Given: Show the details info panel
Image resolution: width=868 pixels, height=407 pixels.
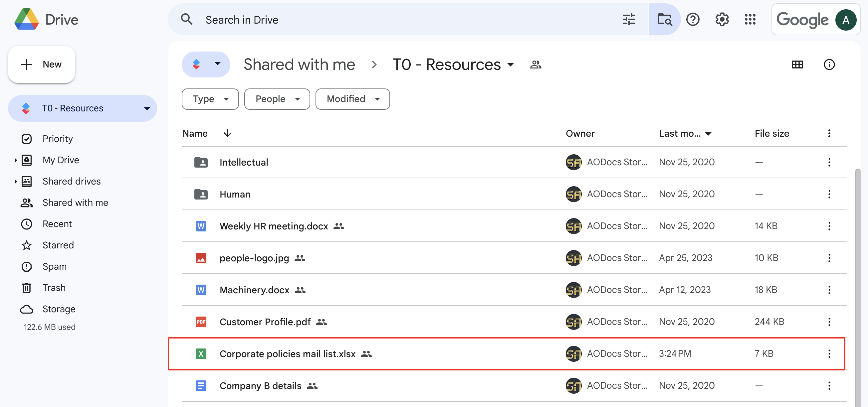Looking at the screenshot, I should (x=829, y=64).
